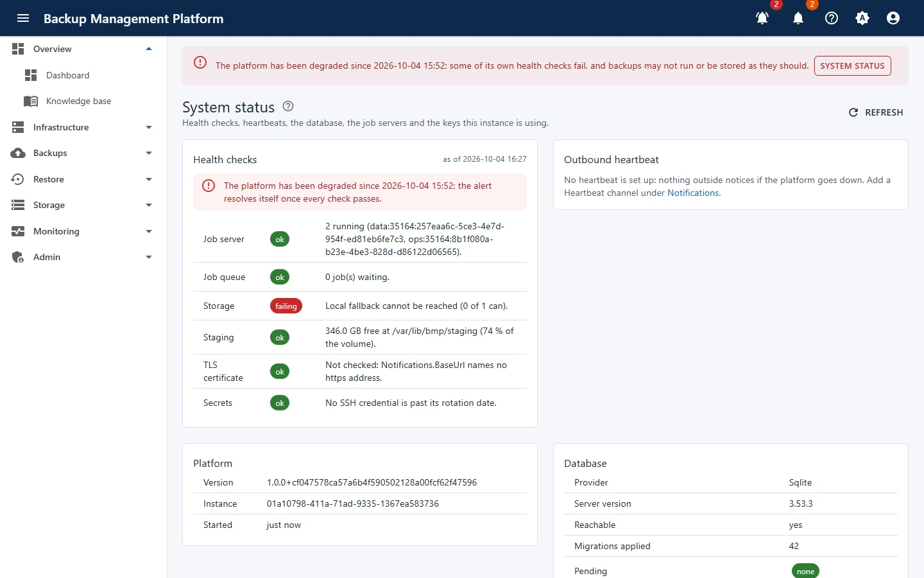Click the 'Sqlite' provider value
This screenshot has height=578, width=924.
click(x=801, y=482)
